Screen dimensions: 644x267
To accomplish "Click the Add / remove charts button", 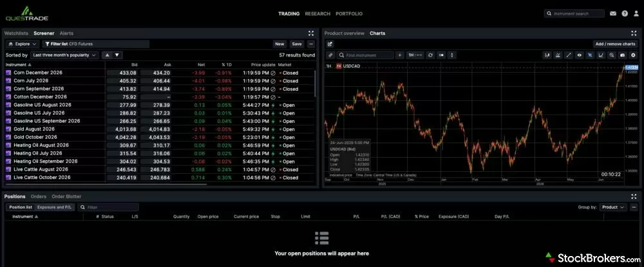I will 615,44.
